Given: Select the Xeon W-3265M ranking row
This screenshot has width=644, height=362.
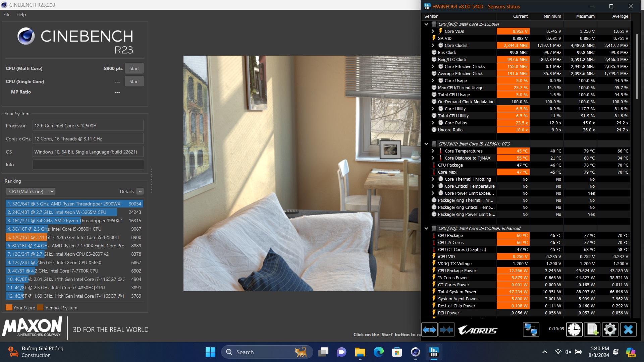Looking at the screenshot, I should (x=74, y=212).
